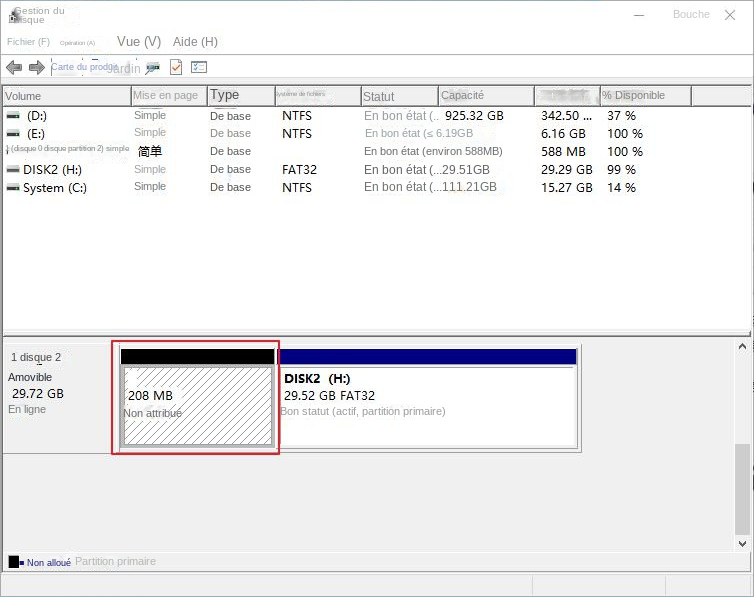Select the DISK2 (H:) 29.52 GB partition block
Image resolution: width=754 pixels, height=597 pixels.
tap(427, 407)
